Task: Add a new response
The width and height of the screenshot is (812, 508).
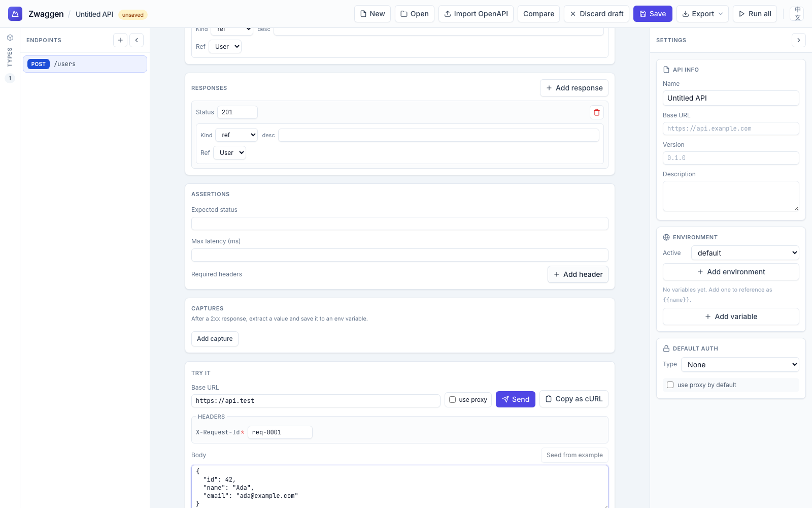Action: pos(574,87)
